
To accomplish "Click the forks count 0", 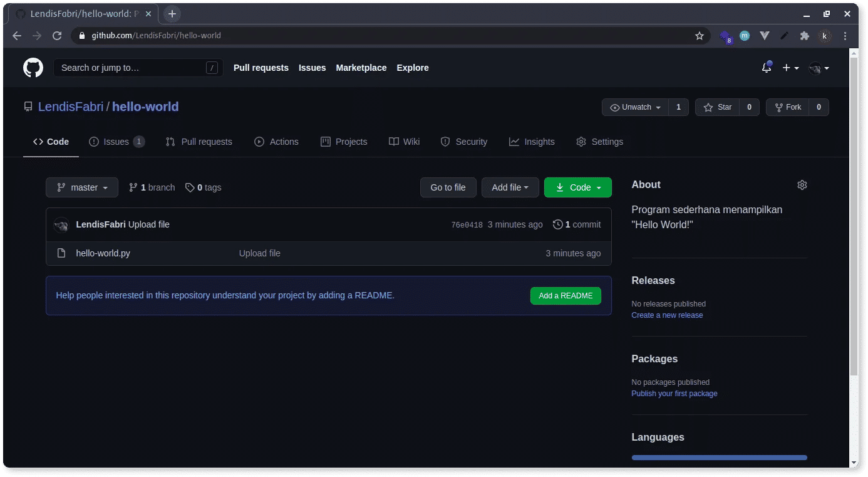I will click(819, 107).
